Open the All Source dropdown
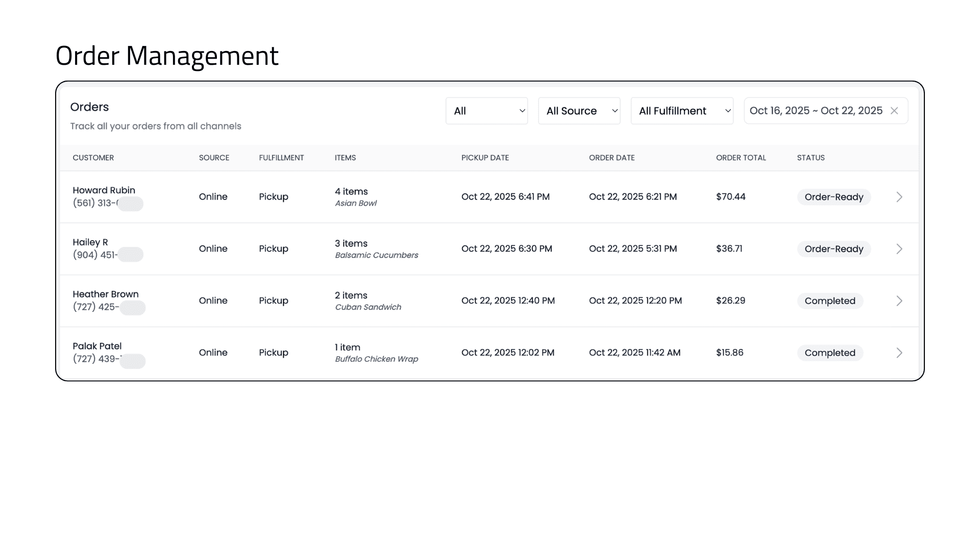980x551 pixels. [579, 110]
